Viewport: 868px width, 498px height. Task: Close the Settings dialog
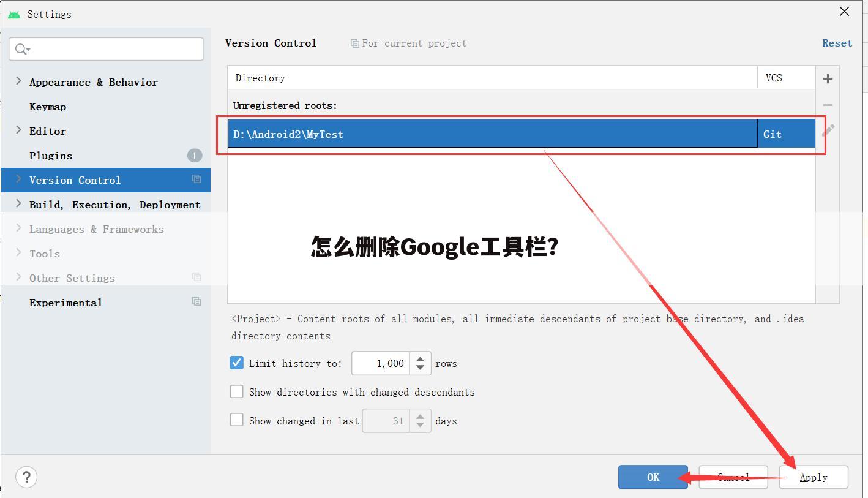[x=844, y=12]
